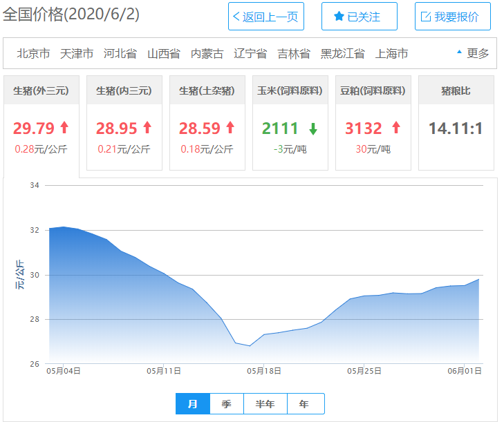
Task: Click the green down arrow next to 2111
Action: 313,128
